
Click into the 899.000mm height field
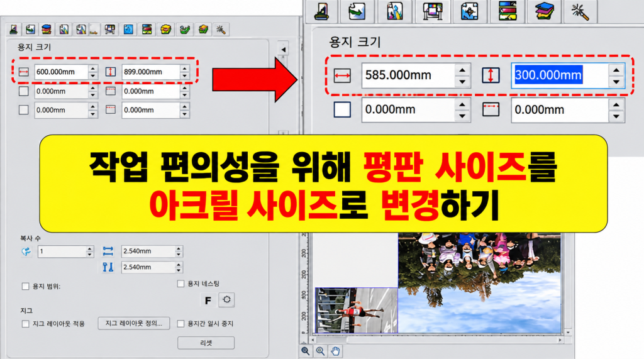pos(151,72)
